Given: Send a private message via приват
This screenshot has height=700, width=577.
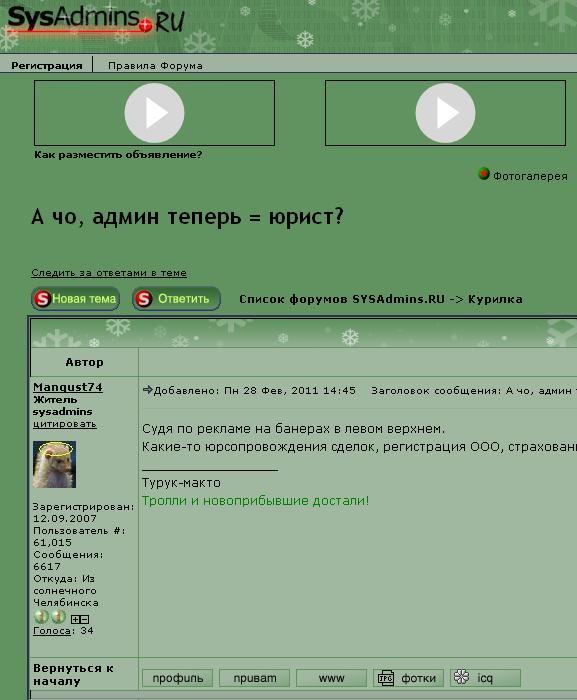Looking at the screenshot, I should click(255, 678).
